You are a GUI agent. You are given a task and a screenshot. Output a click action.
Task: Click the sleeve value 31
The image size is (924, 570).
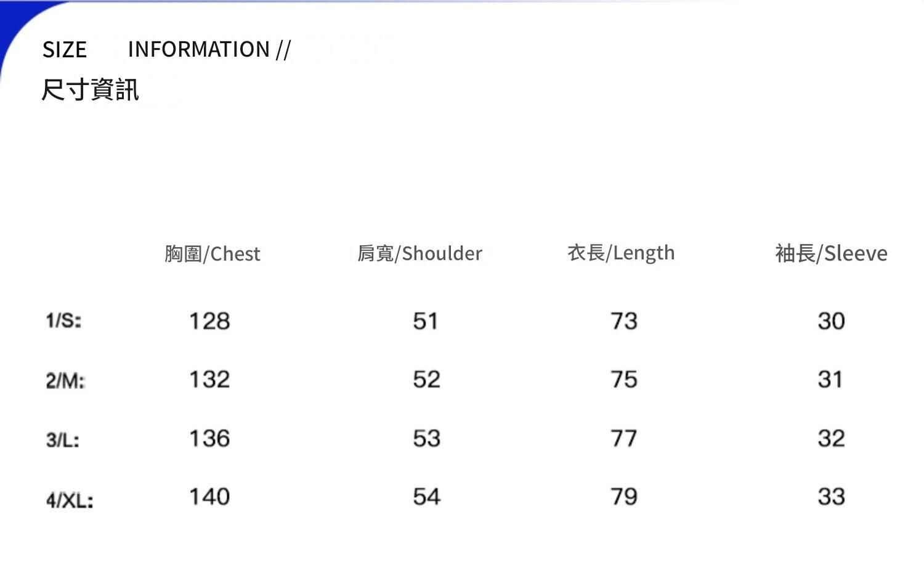click(830, 380)
